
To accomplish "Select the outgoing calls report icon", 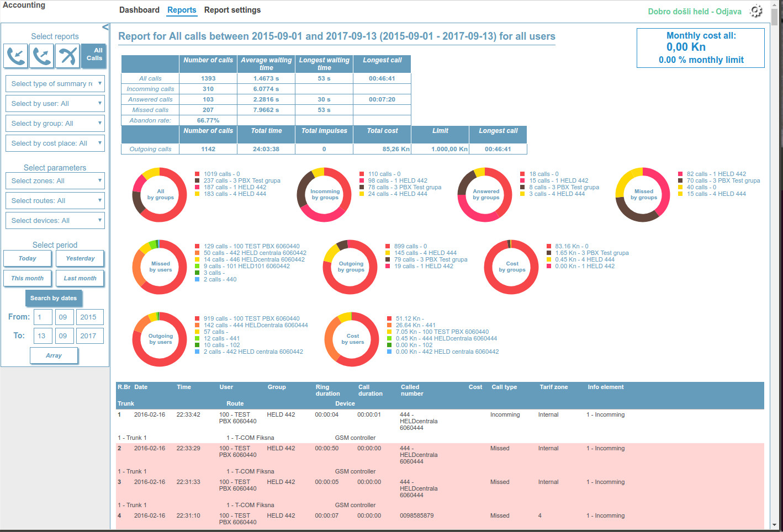I will (x=42, y=56).
